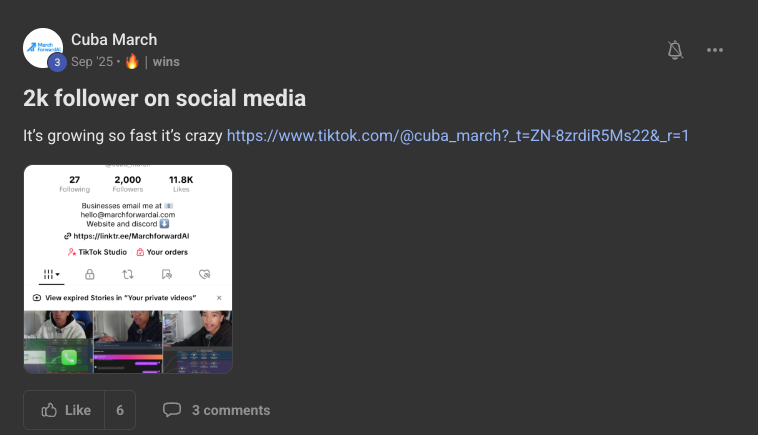Click the repost arrows icon in screenshot
Image resolution: width=758 pixels, height=435 pixels.
pos(128,273)
